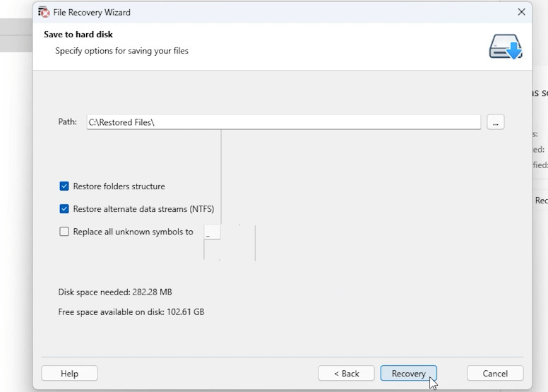Screen dimensions: 548x392
Task: Uncheck Restore folders structure
Action: pos(64,186)
